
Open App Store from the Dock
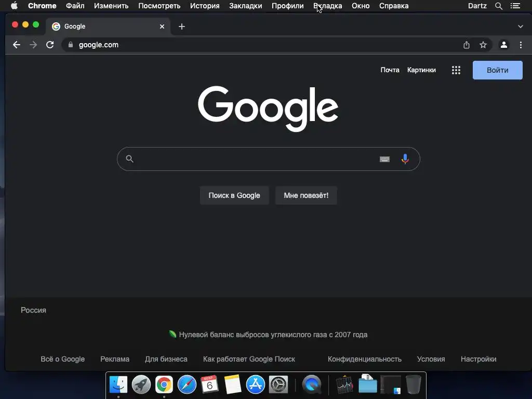coord(256,385)
